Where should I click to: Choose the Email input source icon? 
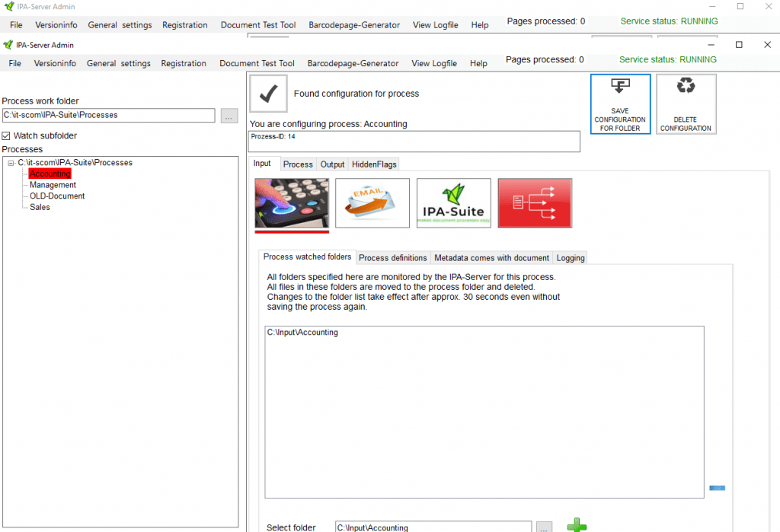[x=372, y=202]
